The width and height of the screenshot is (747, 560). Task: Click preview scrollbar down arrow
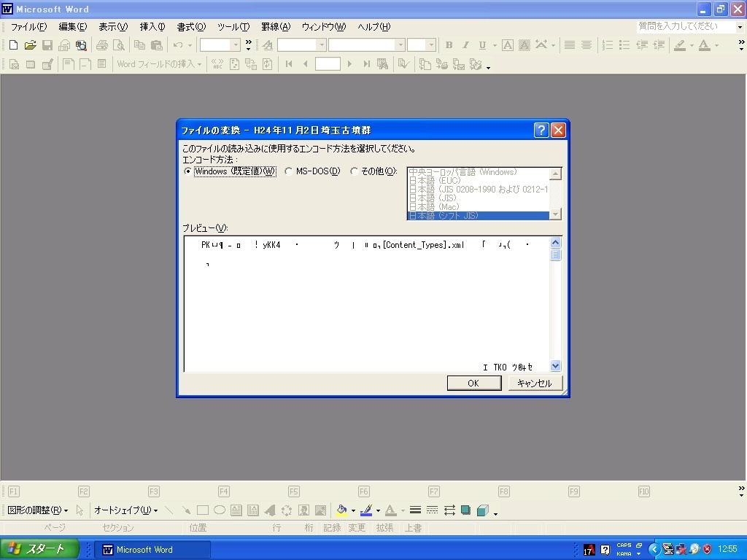(555, 366)
